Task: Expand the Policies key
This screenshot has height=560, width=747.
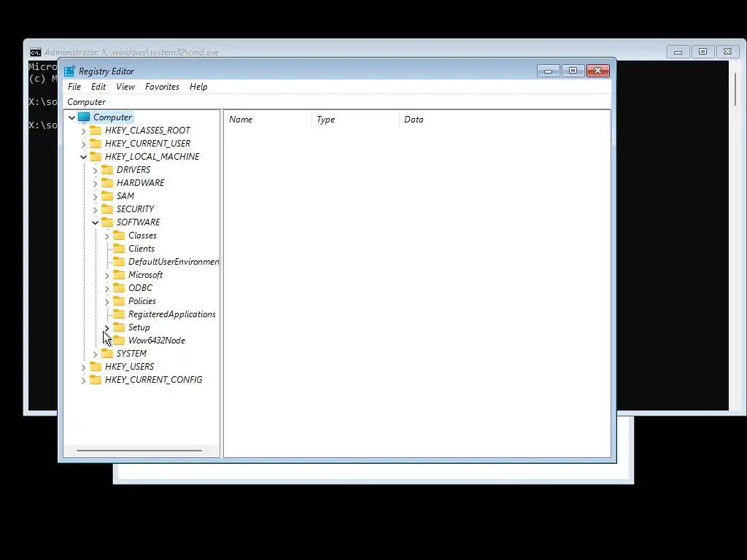Action: [107, 301]
